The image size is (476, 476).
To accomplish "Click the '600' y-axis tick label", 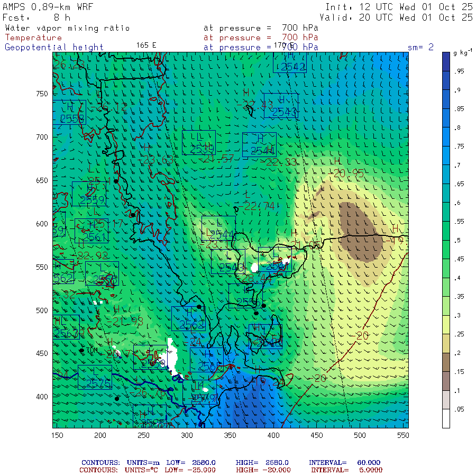I will pos(42,224).
